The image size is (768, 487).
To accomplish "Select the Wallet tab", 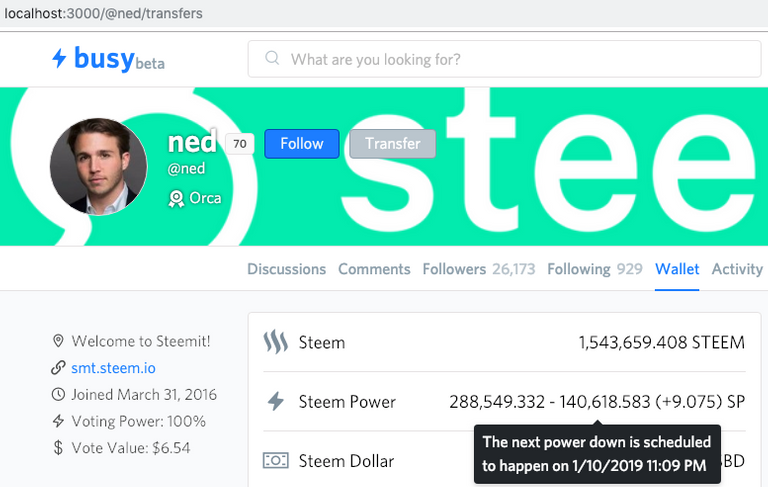I will pyautogui.click(x=677, y=269).
